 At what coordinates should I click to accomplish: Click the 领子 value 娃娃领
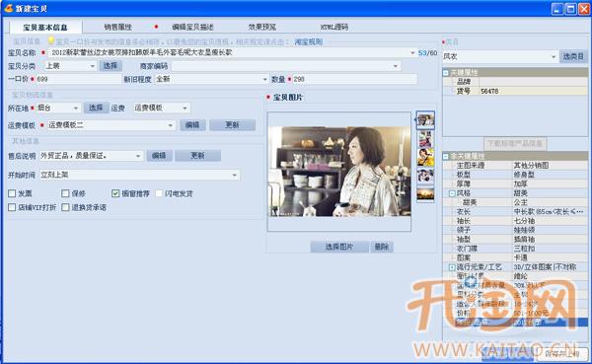pos(551,230)
